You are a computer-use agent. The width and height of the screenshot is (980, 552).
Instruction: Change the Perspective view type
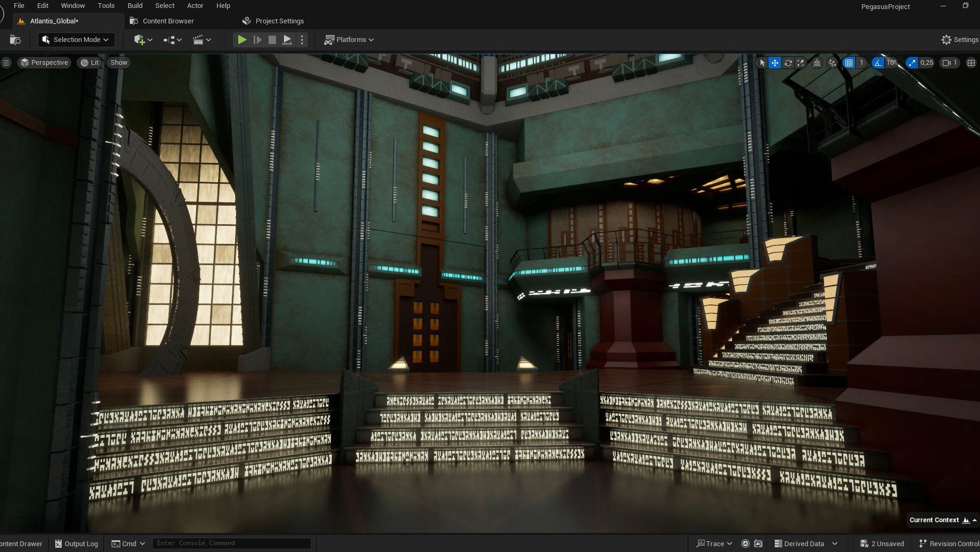click(x=44, y=63)
